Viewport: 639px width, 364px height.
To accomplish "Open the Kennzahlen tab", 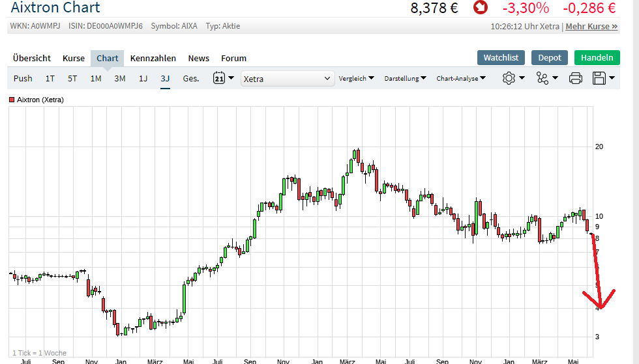I will point(153,58).
